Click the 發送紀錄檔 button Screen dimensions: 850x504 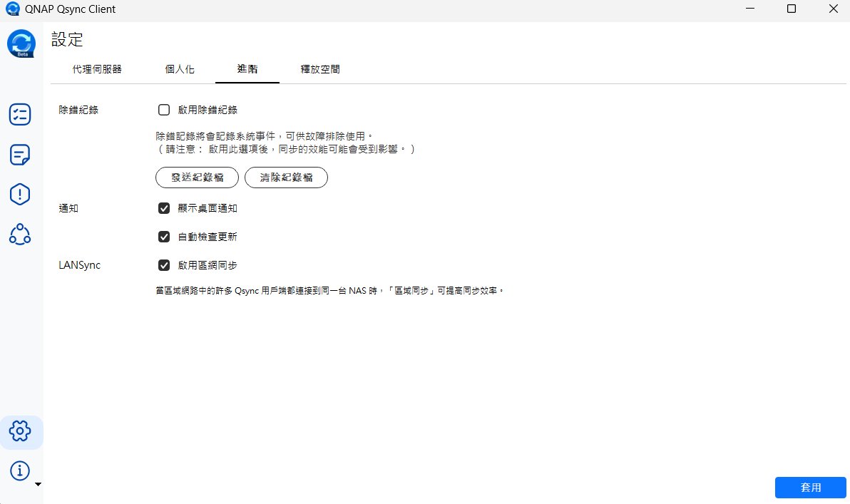[x=197, y=178]
